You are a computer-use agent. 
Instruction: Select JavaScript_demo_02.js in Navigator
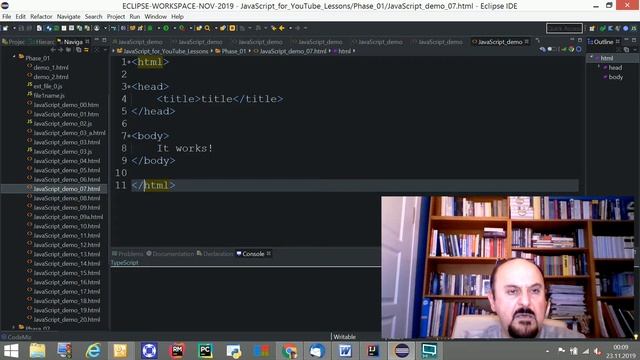[x=62, y=123]
